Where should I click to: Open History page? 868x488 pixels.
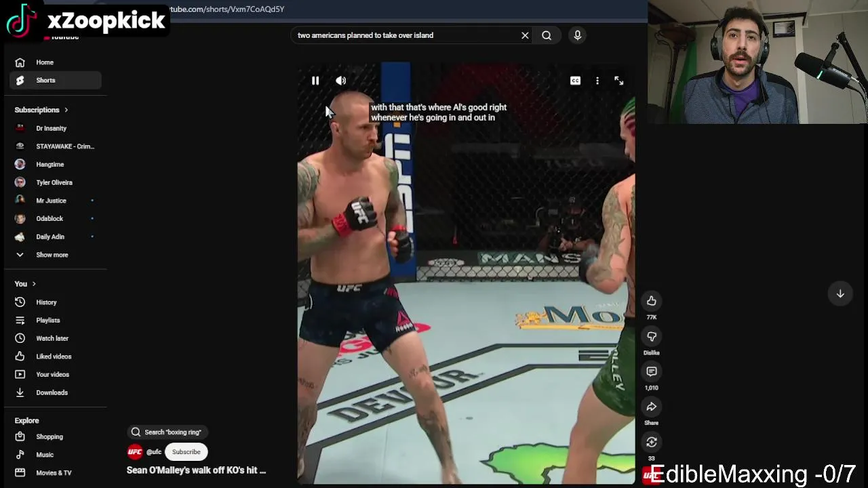pyautogui.click(x=56, y=302)
